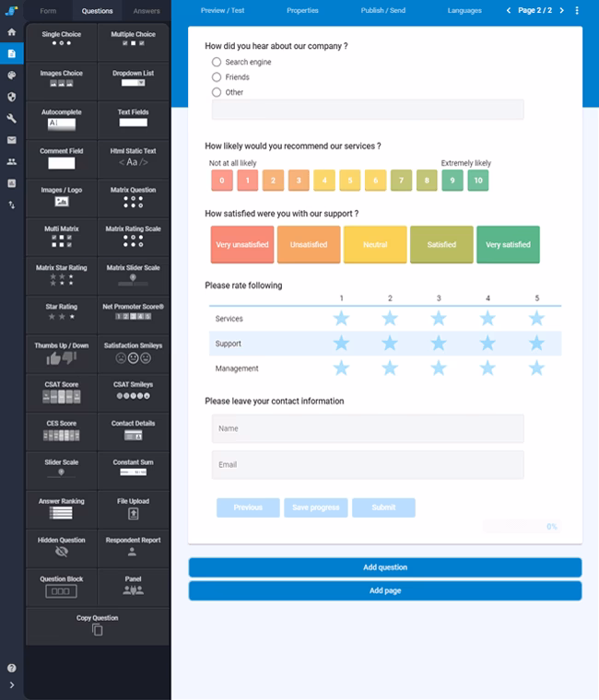Click the Copy Question tile
Image resolution: width=599 pixels, height=700 pixels.
[98, 625]
